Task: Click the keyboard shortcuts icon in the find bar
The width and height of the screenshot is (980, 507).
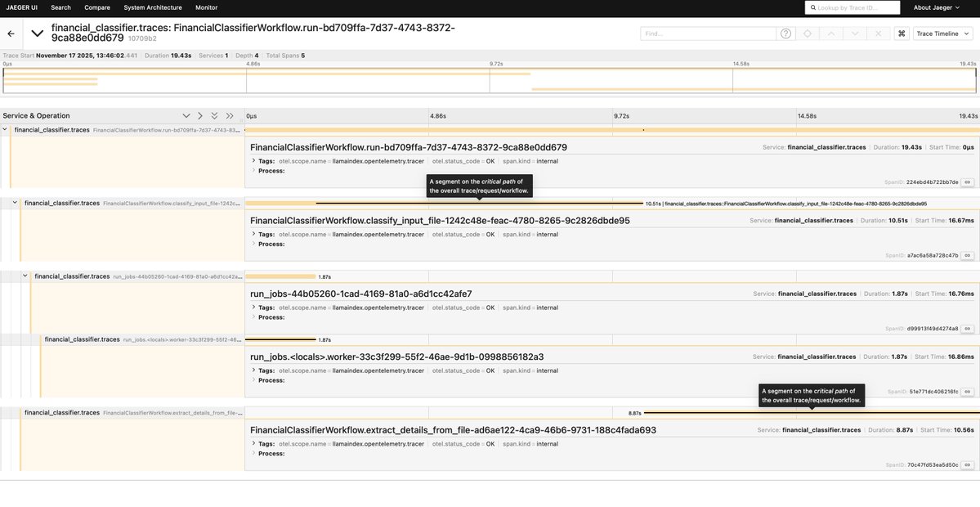Action: click(902, 33)
